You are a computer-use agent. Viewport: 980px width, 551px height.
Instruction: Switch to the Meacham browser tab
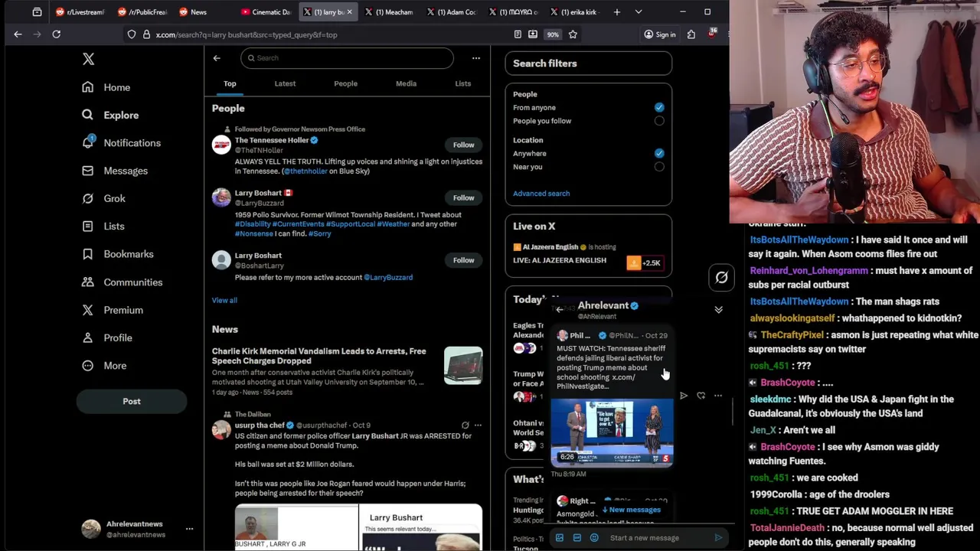click(x=389, y=12)
